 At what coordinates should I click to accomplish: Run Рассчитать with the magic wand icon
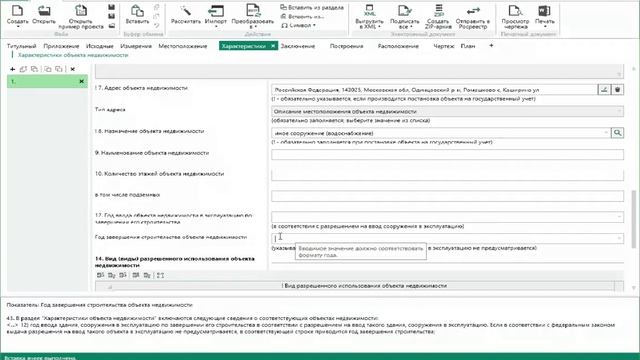point(186,11)
